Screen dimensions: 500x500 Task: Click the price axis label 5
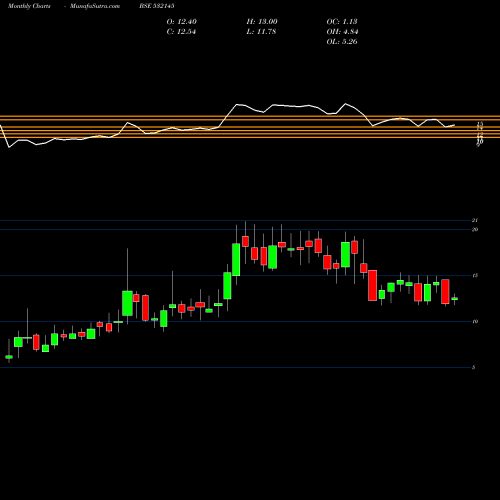coord(473,367)
